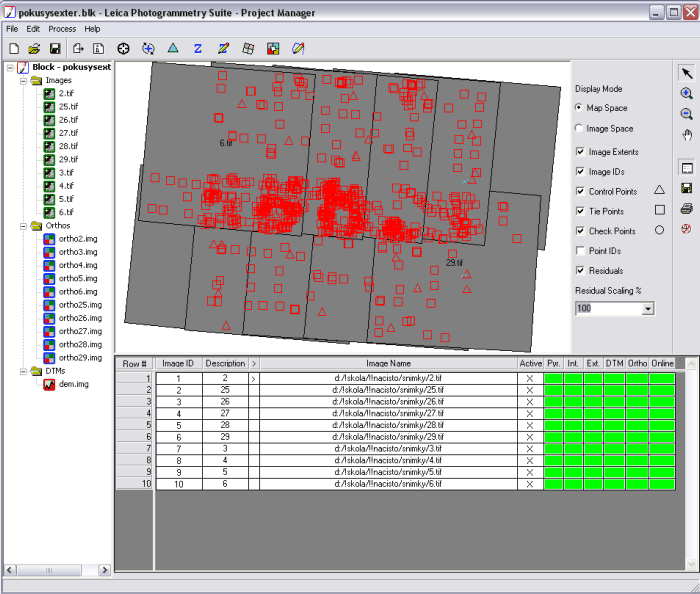Open the Mosaic tool icon

pos(273,49)
